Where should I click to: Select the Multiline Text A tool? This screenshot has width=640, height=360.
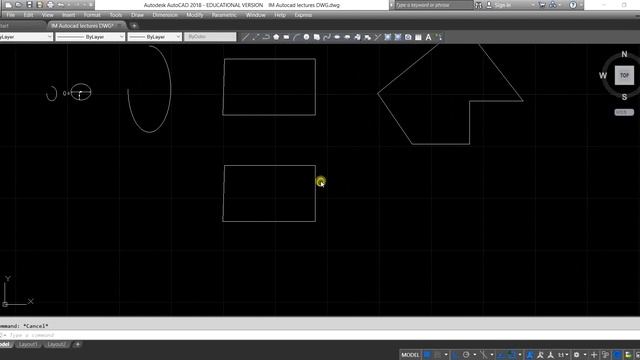point(428,37)
